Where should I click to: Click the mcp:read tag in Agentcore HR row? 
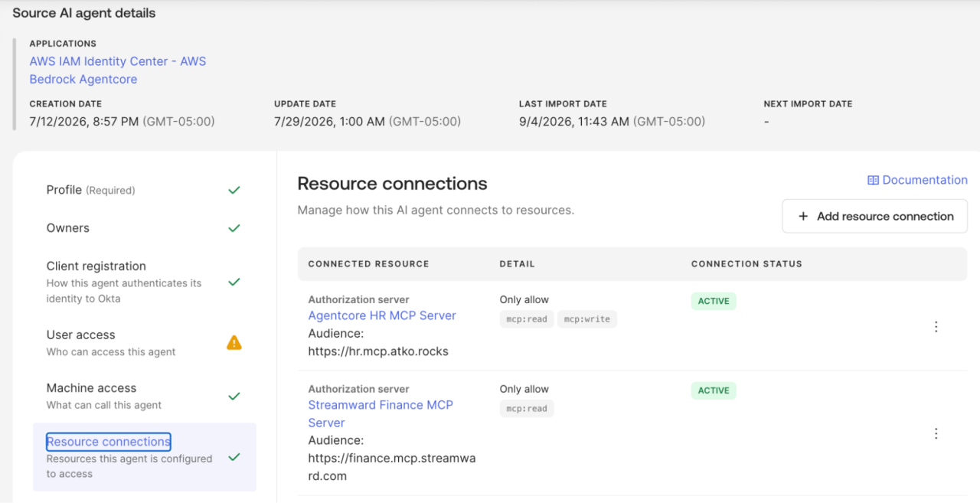(527, 319)
